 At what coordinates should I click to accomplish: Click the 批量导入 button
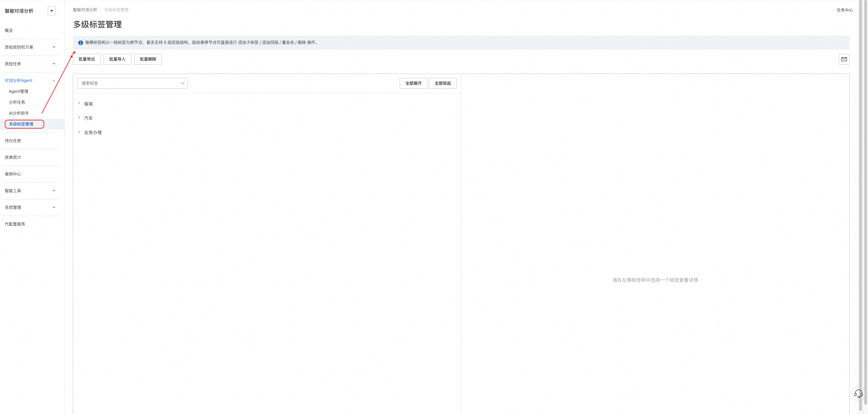tap(117, 59)
